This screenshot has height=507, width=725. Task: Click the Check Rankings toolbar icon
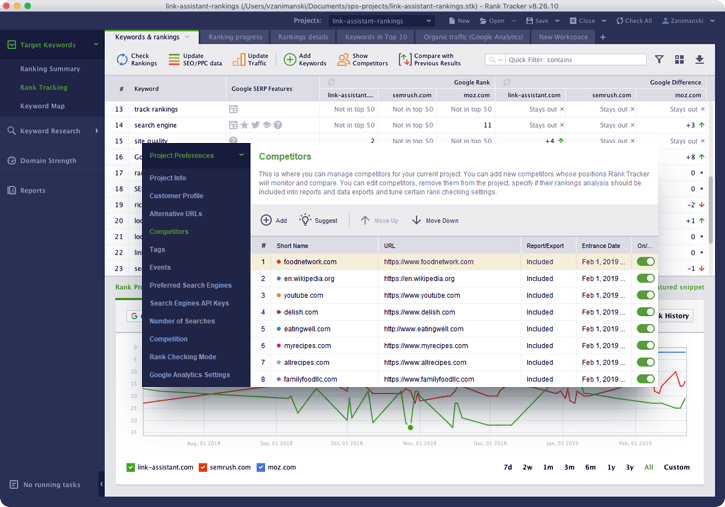pos(122,60)
